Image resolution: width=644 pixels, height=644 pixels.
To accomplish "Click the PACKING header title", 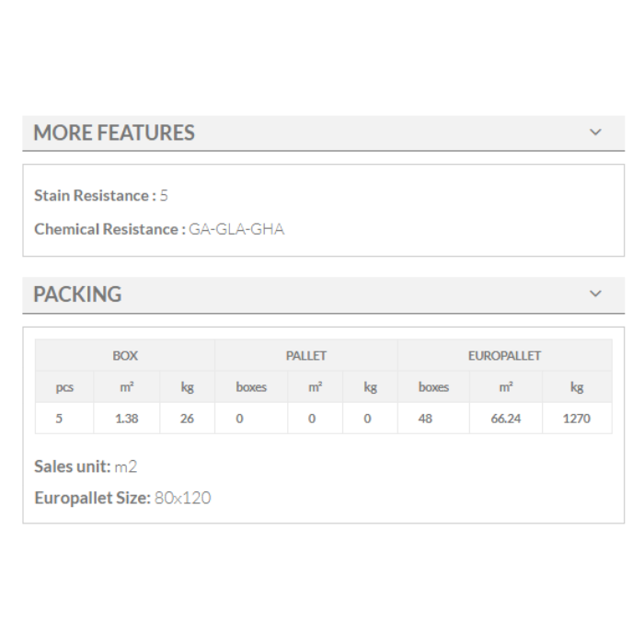I will (77, 294).
